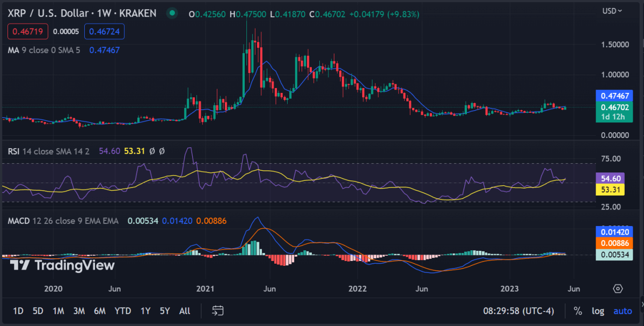Click the 0.00000 price scale value
This screenshot has height=326, width=644.
tap(616, 135)
